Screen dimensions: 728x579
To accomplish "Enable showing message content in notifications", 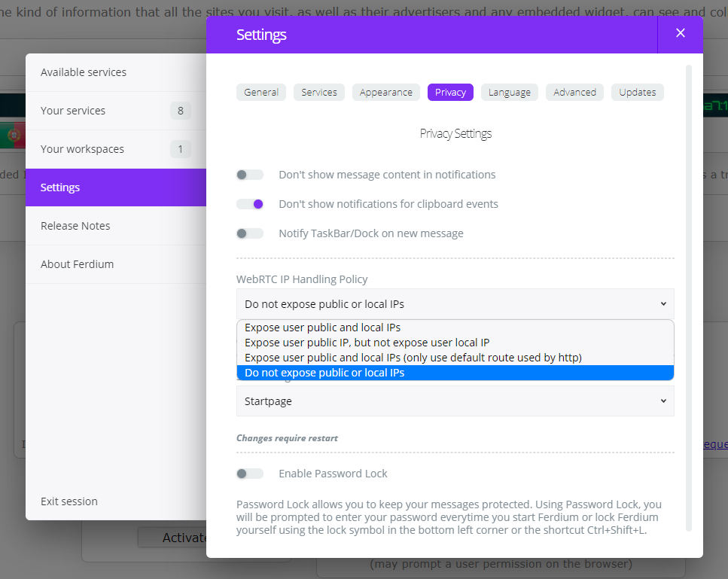I will click(249, 174).
